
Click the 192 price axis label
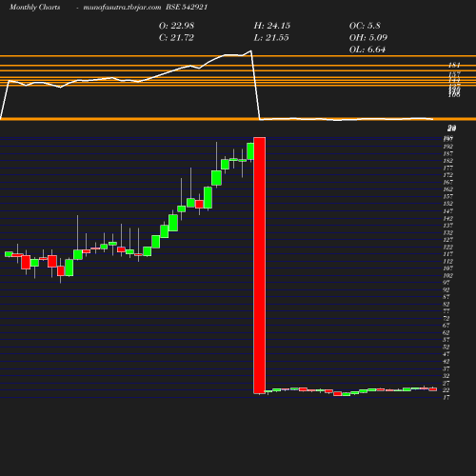coord(448,147)
